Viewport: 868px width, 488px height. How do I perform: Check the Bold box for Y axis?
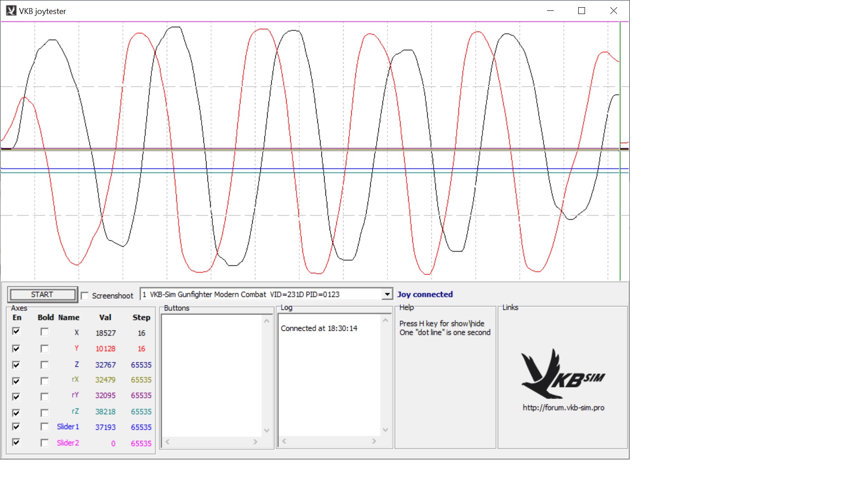[x=44, y=348]
